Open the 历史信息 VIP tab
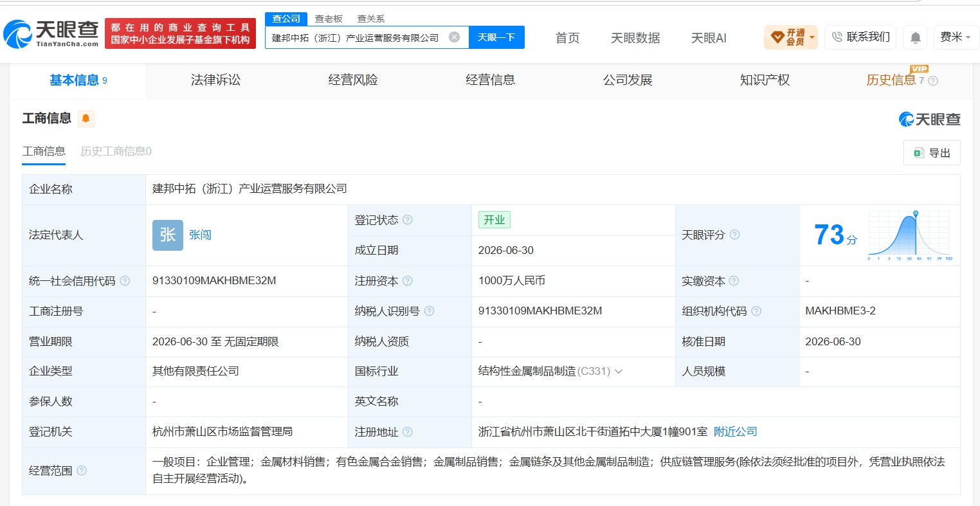980x506 pixels. pyautogui.click(x=891, y=80)
